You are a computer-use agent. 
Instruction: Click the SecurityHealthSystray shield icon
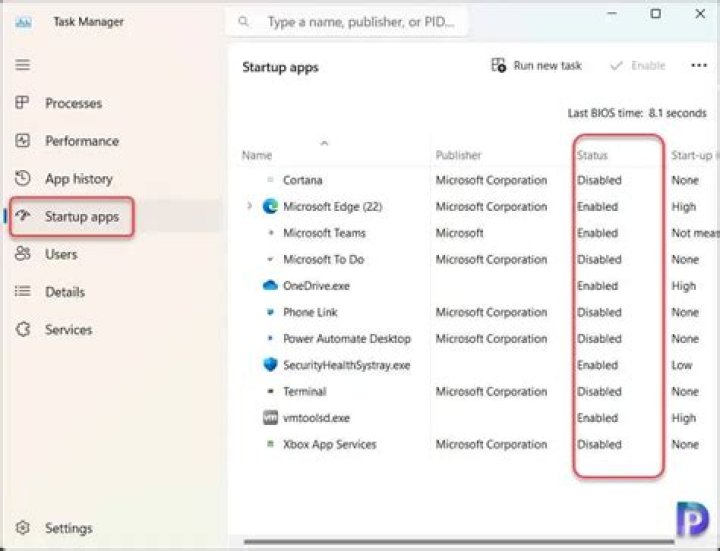[270, 365]
